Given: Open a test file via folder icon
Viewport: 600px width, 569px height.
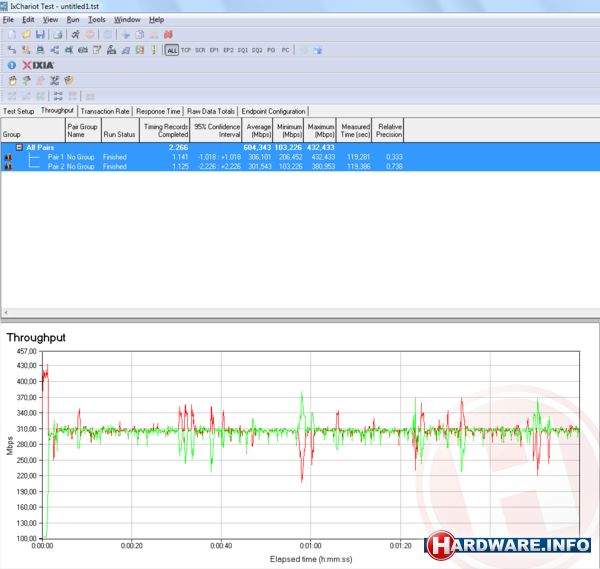Looking at the screenshot, I should pyautogui.click(x=26, y=35).
